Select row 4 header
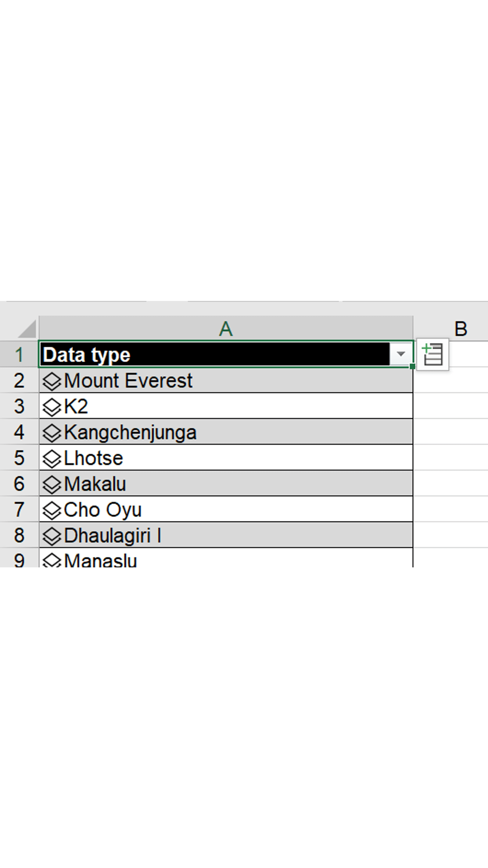The height and width of the screenshot is (868, 488). tap(19, 432)
